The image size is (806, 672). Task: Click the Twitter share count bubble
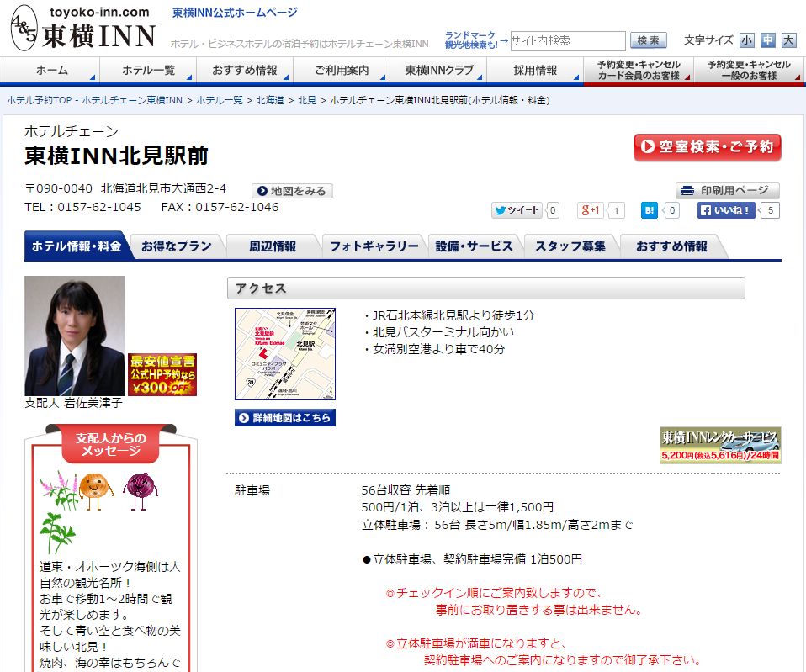553,210
